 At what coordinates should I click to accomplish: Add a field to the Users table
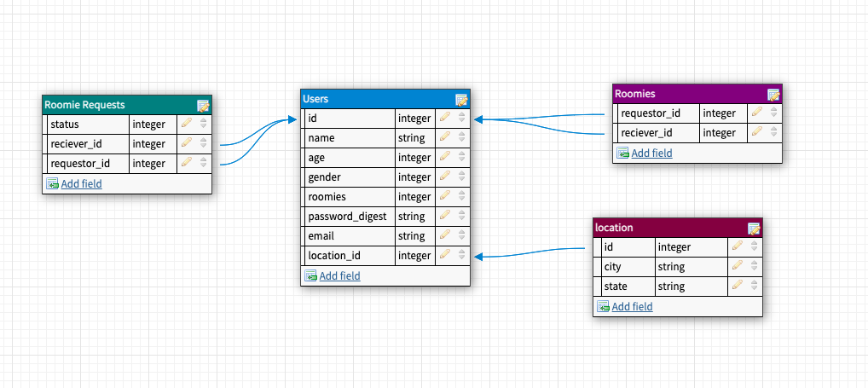340,275
